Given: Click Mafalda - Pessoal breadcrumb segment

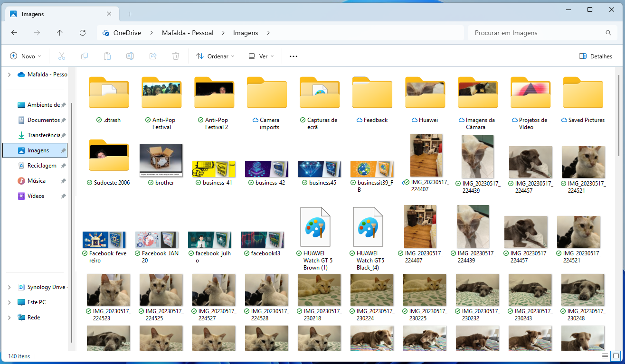Looking at the screenshot, I should tap(188, 33).
